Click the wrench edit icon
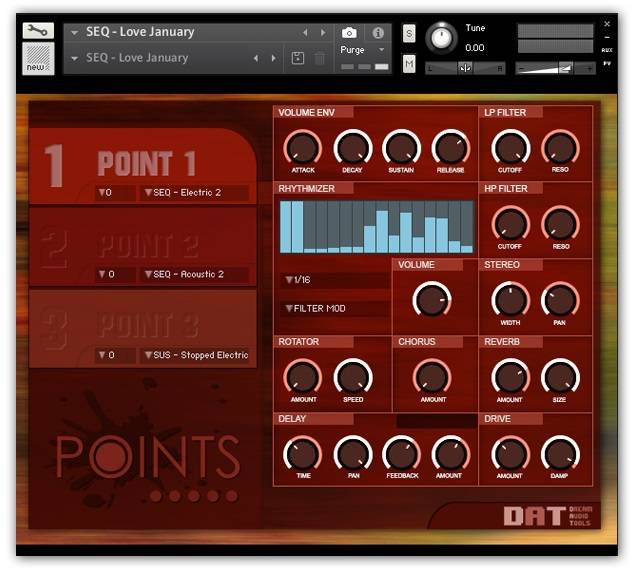Viewport: 633px width, 571px height. [38, 31]
